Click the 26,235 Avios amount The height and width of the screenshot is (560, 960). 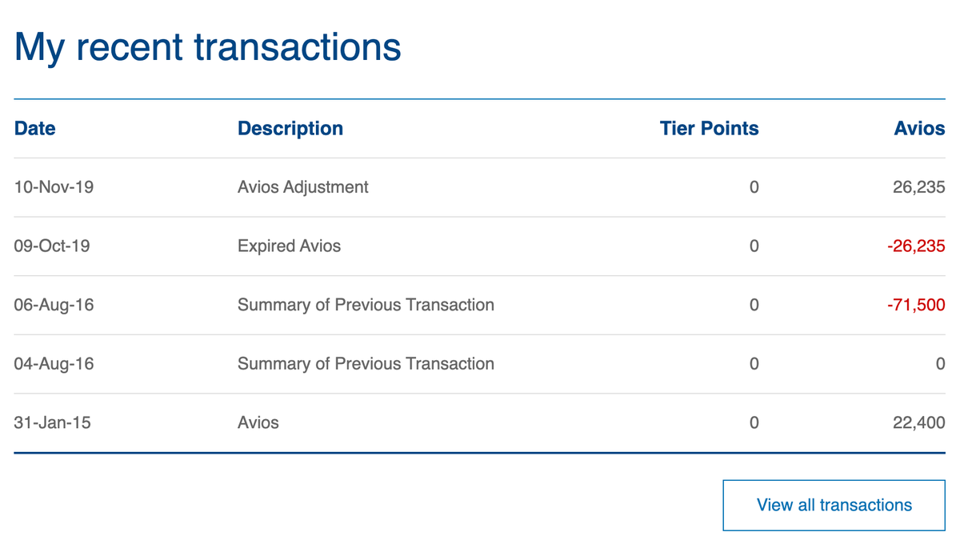point(918,187)
